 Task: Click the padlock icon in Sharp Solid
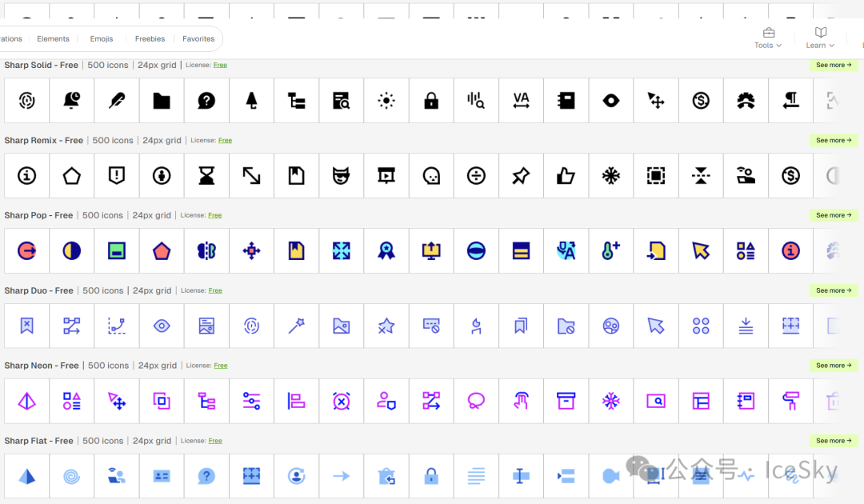pos(431,101)
